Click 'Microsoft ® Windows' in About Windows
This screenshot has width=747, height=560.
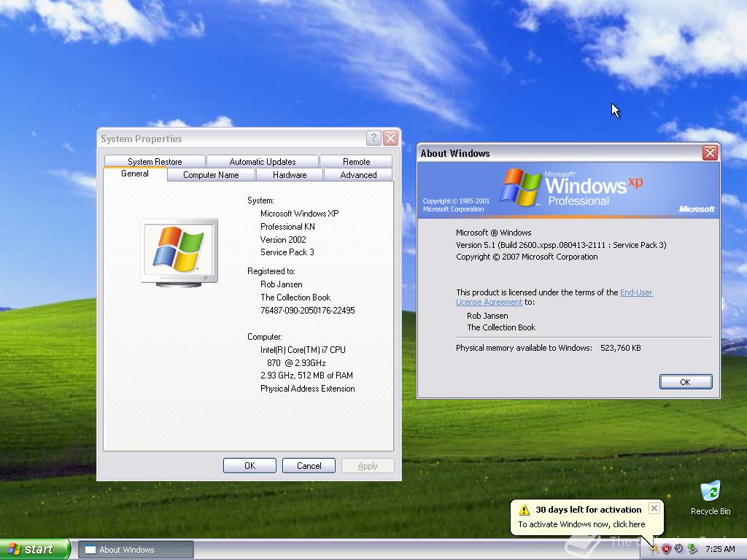494,233
